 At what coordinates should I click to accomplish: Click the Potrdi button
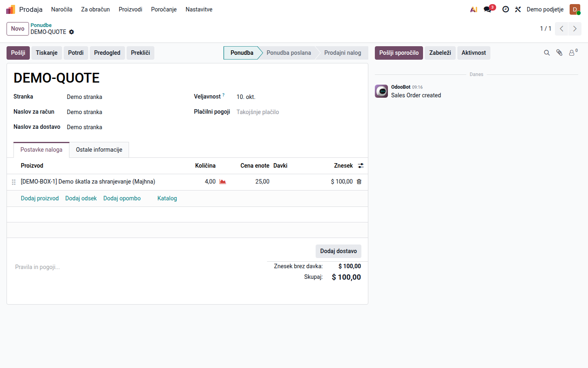click(x=76, y=53)
